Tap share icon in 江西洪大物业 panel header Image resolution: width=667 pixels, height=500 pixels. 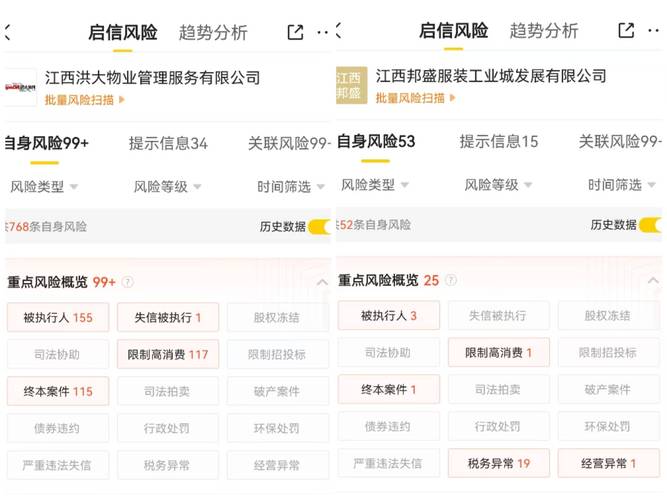(x=295, y=32)
